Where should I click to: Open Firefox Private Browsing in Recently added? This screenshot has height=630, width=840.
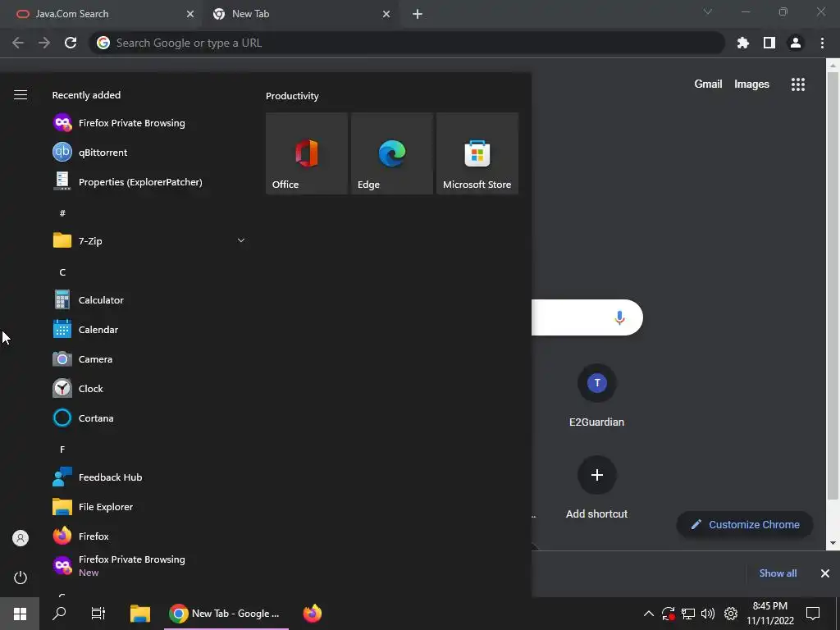(149, 123)
